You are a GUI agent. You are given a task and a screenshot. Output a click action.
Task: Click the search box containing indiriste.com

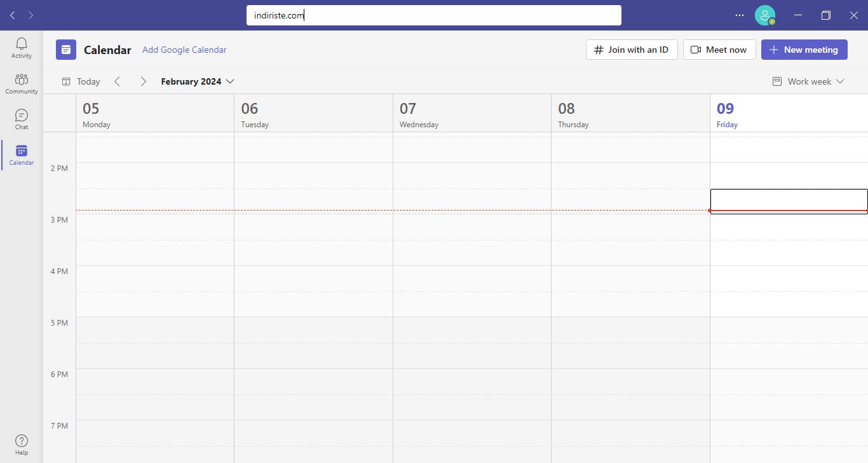[434, 15]
